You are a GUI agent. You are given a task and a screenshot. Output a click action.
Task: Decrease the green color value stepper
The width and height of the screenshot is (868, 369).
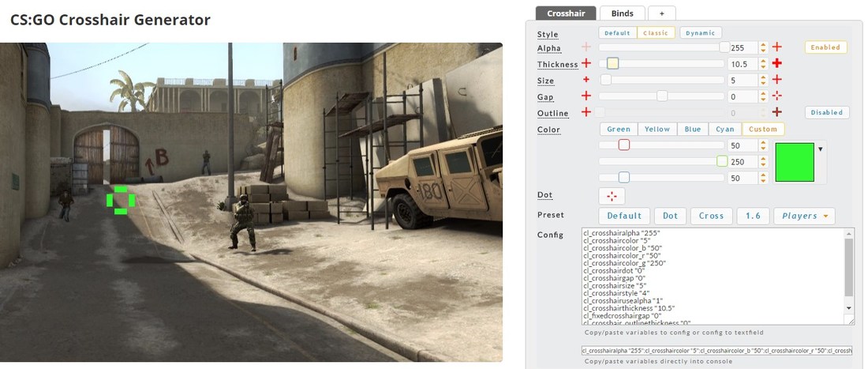point(763,164)
